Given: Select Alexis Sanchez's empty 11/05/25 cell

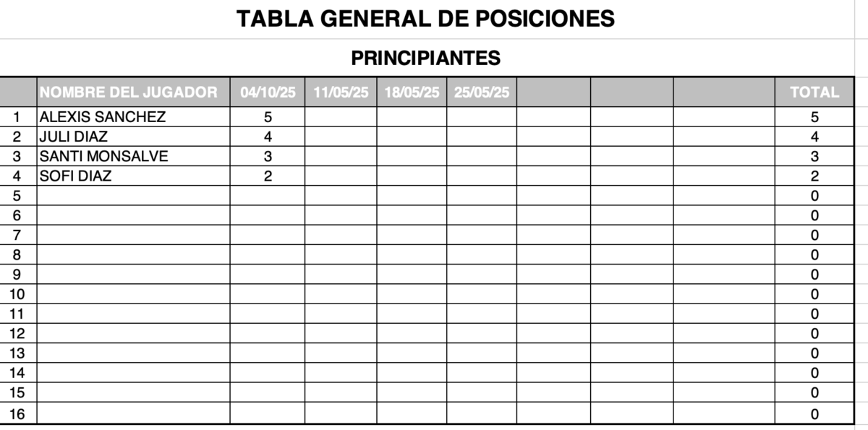Looking at the screenshot, I should pyautogui.click(x=341, y=117).
